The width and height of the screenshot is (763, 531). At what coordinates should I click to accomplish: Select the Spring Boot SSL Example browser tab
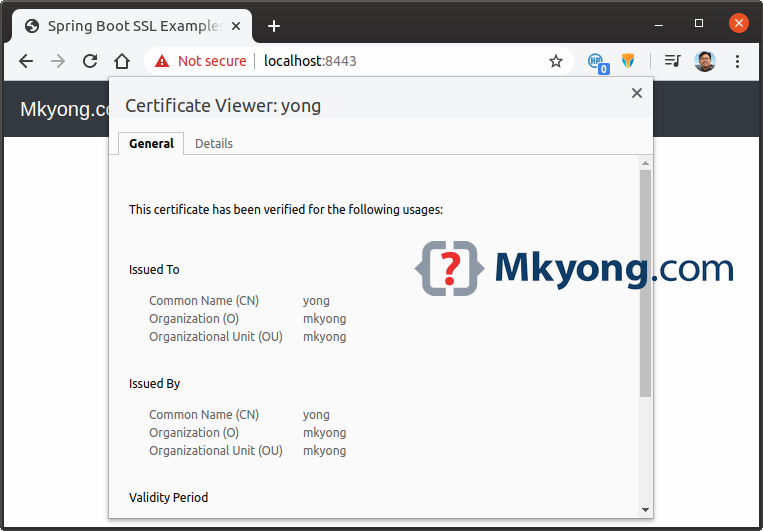point(131,26)
